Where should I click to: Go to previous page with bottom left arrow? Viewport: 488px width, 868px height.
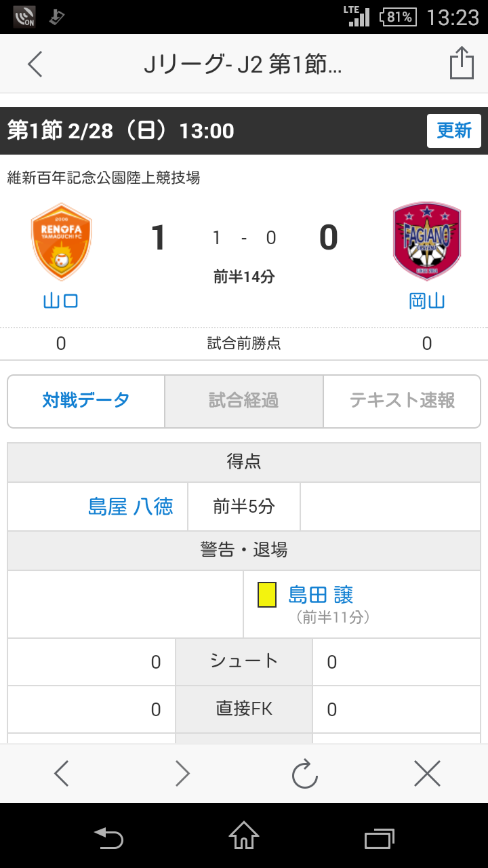click(62, 773)
